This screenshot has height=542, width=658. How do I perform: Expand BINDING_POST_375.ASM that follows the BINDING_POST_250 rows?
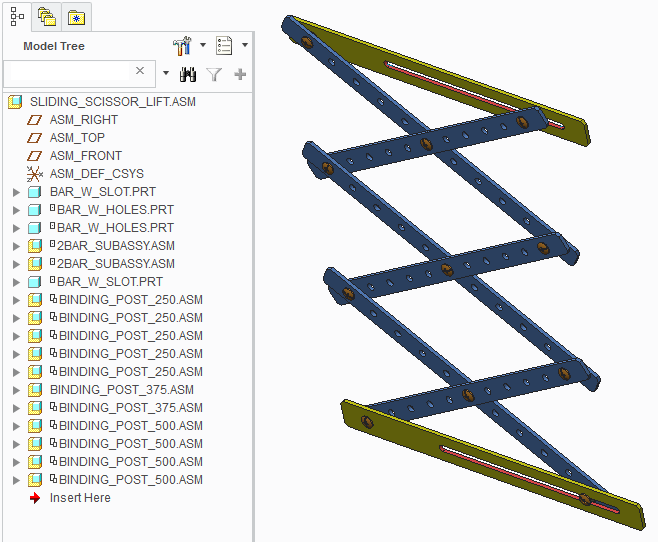[x=16, y=390]
